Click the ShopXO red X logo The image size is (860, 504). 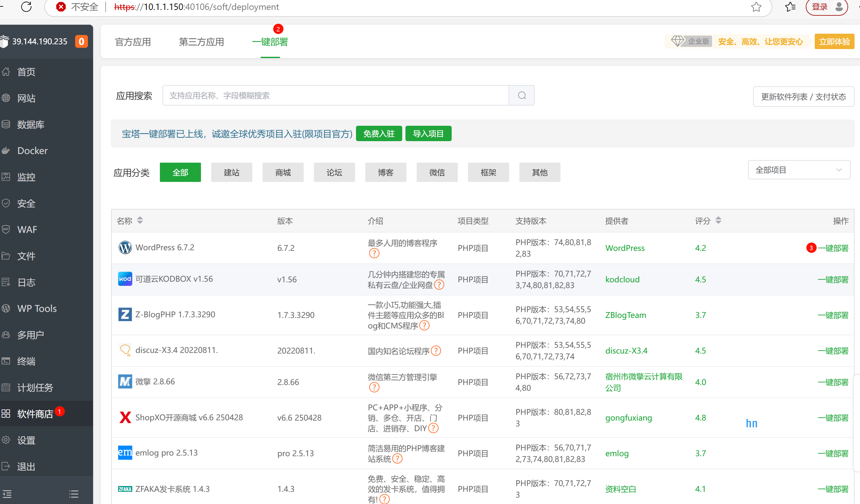pyautogui.click(x=125, y=417)
